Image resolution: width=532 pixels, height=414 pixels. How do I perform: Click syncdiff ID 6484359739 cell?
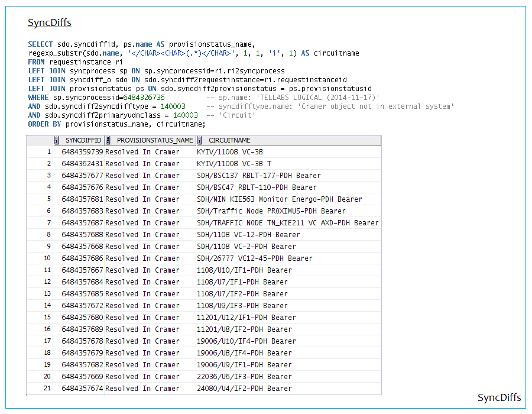pyautogui.click(x=82, y=152)
